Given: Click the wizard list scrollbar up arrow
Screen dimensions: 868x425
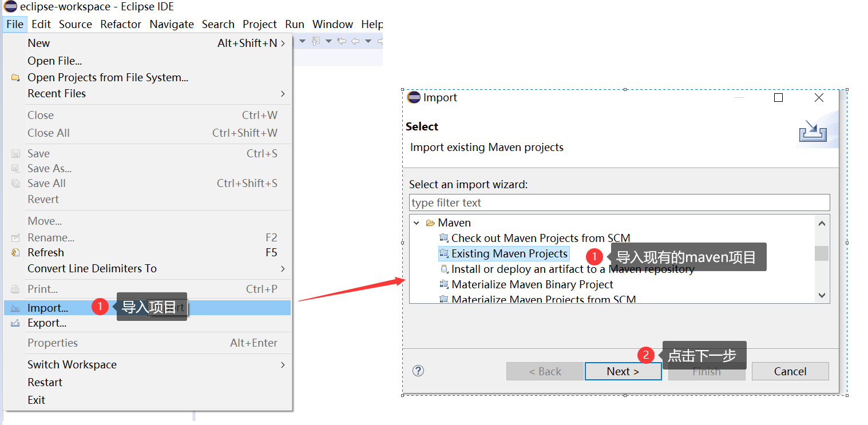Looking at the screenshot, I should point(822,223).
